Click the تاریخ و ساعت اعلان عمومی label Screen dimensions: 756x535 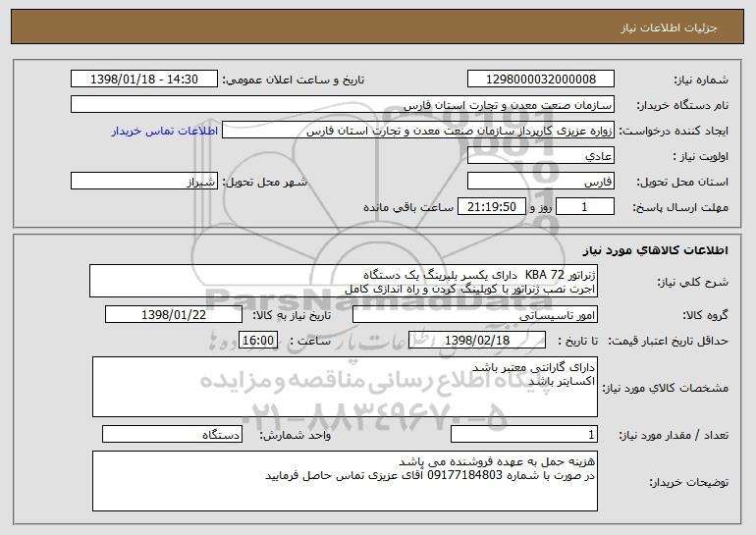(x=294, y=80)
